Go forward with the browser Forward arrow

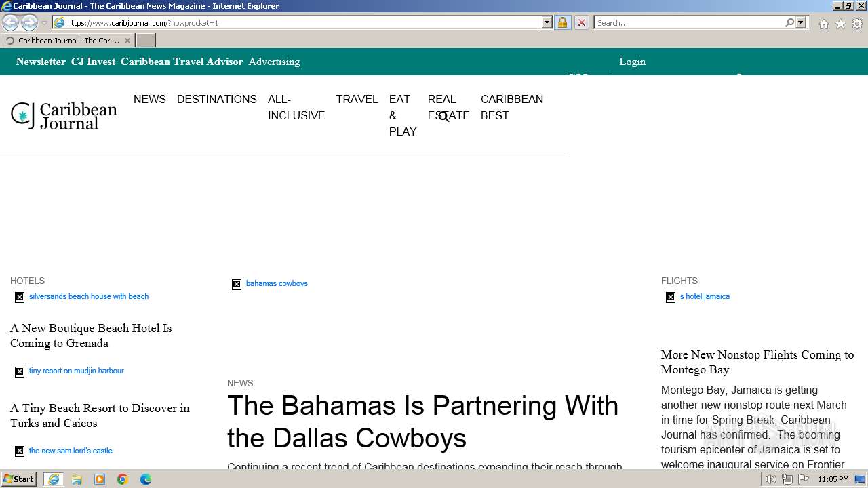click(29, 22)
